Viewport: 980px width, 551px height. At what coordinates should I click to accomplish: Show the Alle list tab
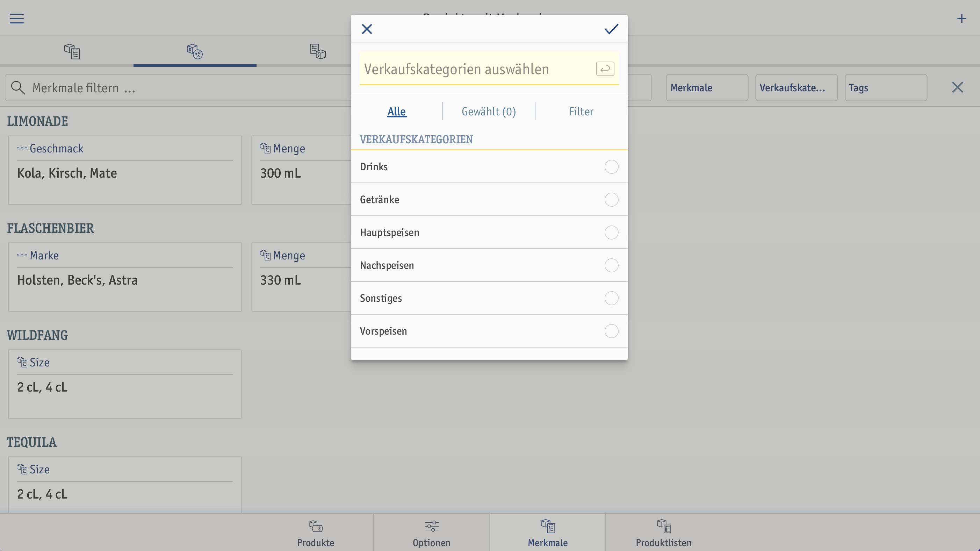397,112
